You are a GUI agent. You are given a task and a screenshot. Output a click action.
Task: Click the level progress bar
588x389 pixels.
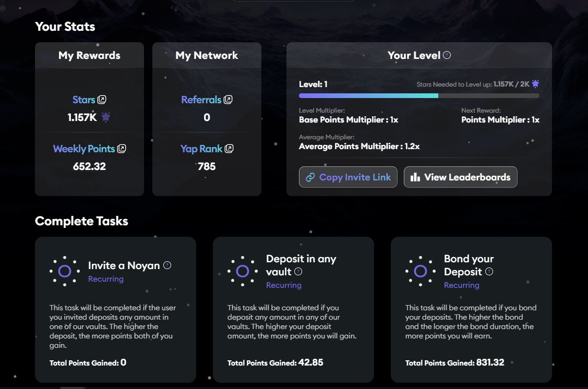419,96
